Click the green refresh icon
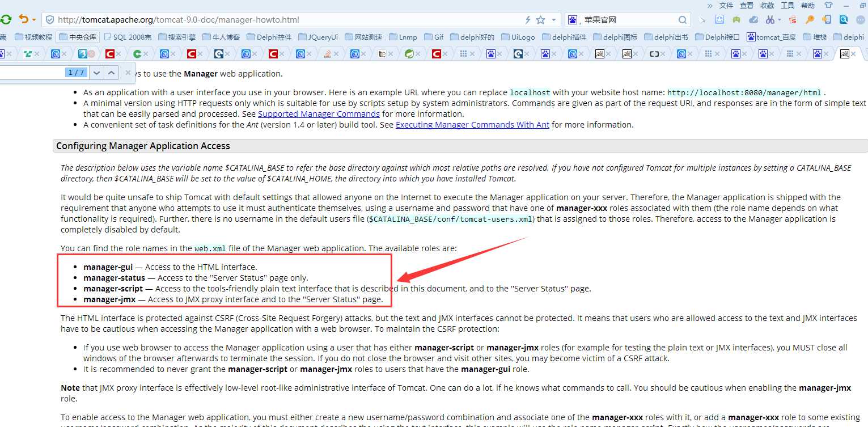This screenshot has height=427, width=868. click(5, 20)
